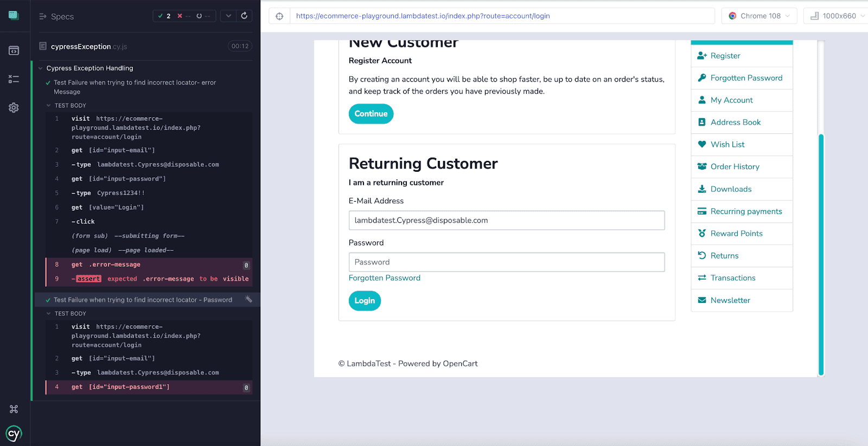Click into the Password input field
Image resolution: width=868 pixels, height=446 pixels.
[x=506, y=262]
